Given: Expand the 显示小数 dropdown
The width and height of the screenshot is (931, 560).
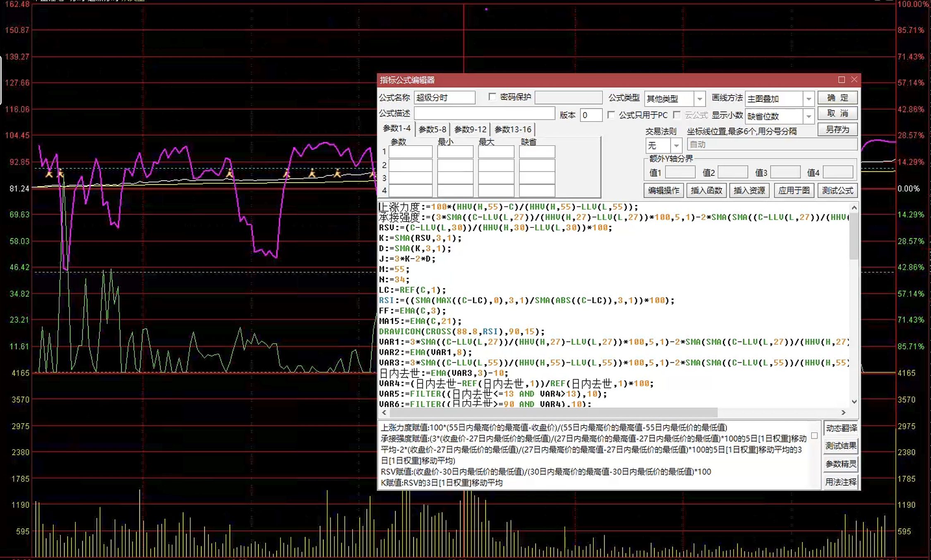Looking at the screenshot, I should tap(809, 116).
